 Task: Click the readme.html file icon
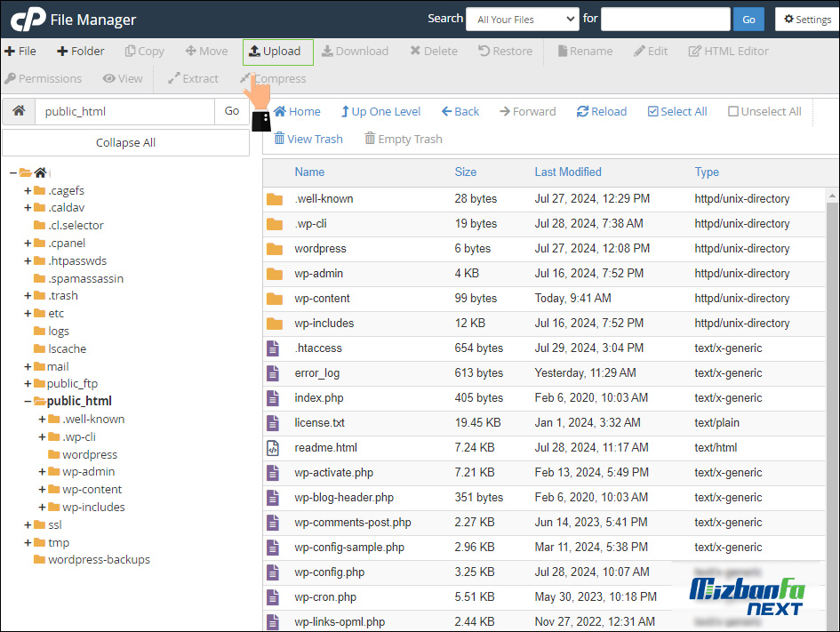273,448
